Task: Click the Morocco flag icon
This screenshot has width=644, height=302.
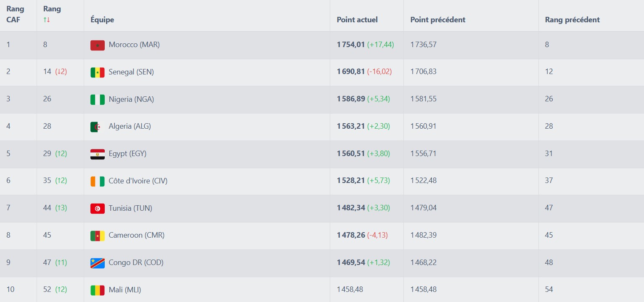Action: (97, 45)
